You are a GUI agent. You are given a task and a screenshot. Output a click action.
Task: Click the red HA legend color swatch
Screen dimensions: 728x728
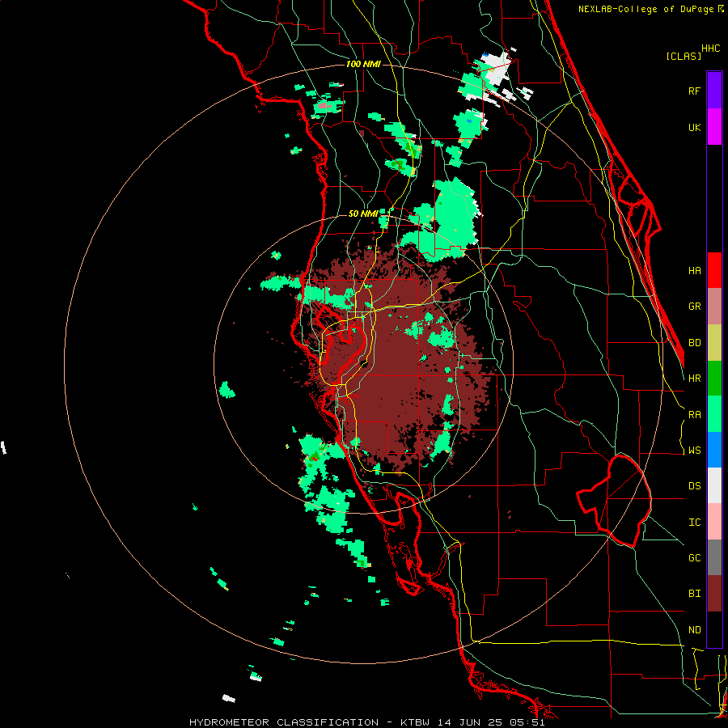(x=714, y=270)
